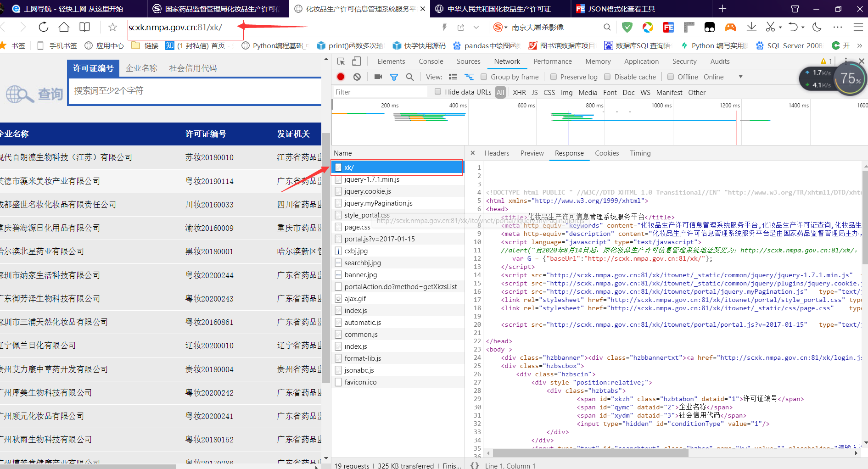Click the webpage vertical scrollbar thumb
868x469 pixels.
click(x=326, y=257)
